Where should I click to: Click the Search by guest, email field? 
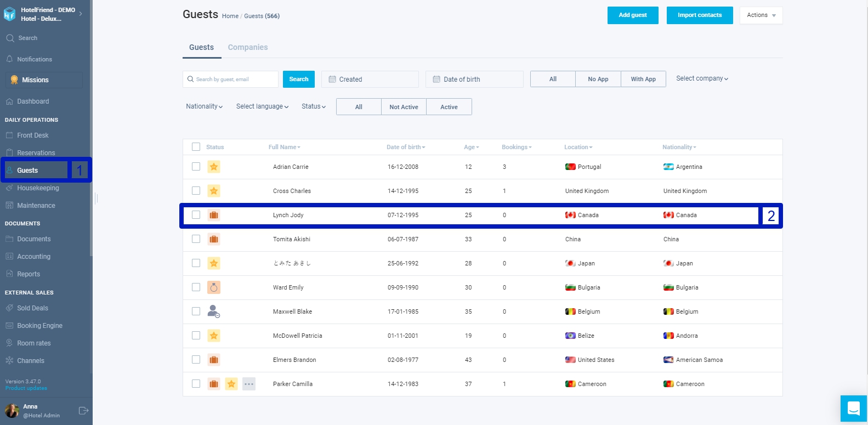[x=230, y=79]
